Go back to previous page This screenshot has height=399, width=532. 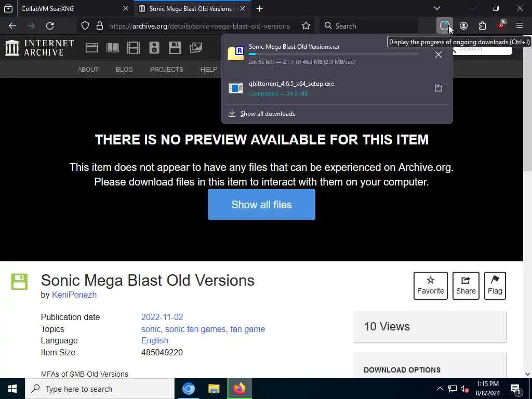tap(12, 26)
